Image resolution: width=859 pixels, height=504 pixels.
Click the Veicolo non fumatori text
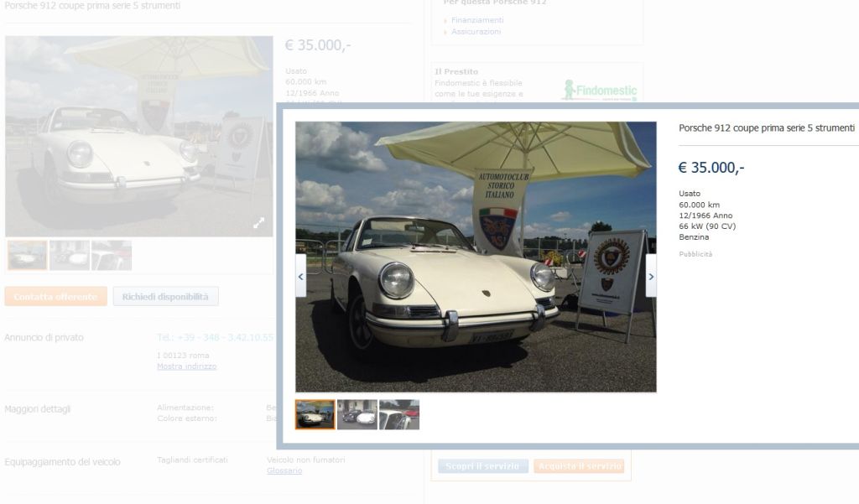[x=305, y=460]
